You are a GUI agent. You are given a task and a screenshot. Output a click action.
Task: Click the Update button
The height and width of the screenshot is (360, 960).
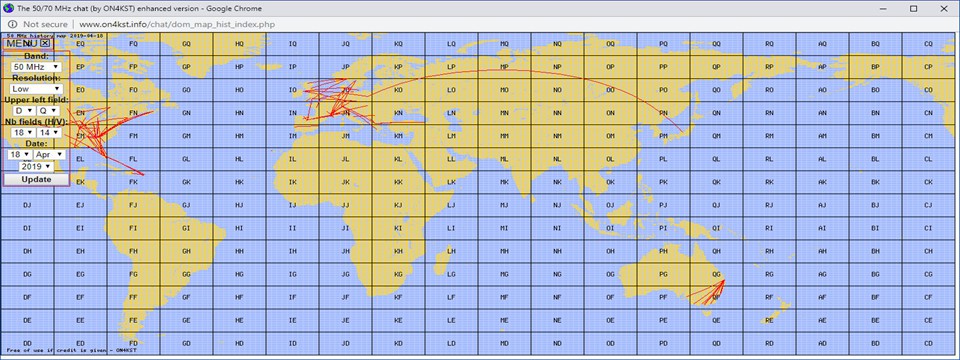(x=36, y=179)
